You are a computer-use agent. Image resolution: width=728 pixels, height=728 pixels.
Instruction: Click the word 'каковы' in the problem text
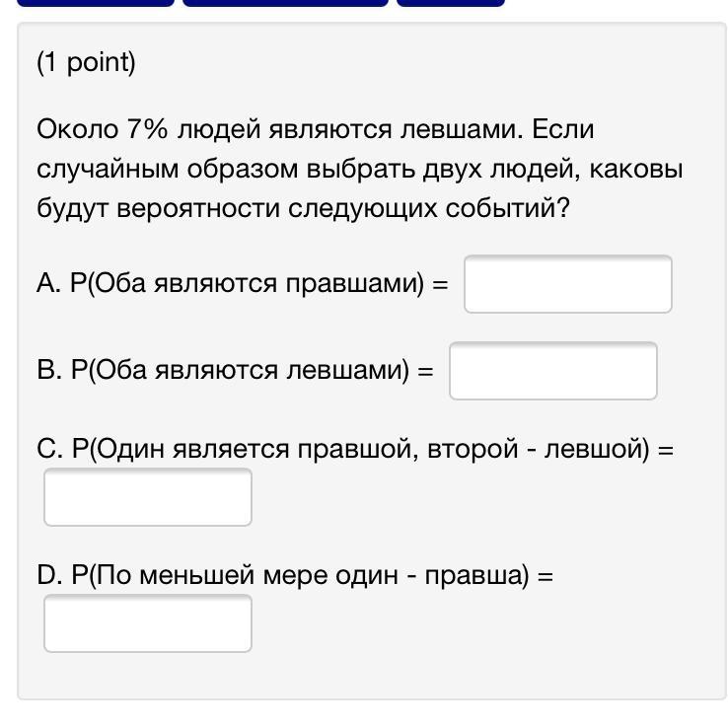(636, 170)
